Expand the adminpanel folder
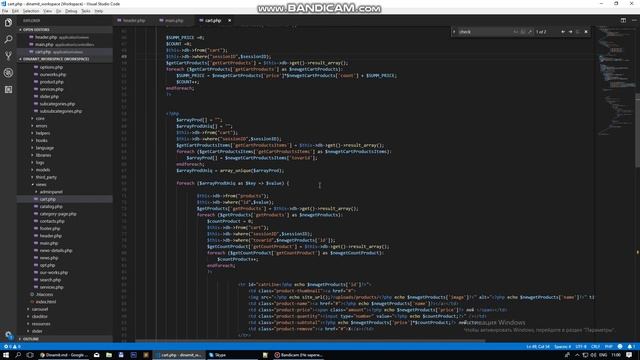640x360 pixels. (x=51, y=192)
